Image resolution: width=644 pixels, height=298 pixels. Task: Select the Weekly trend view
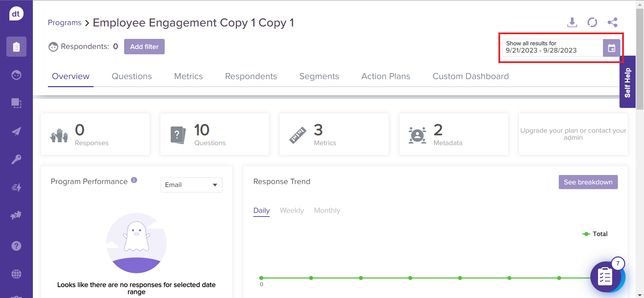(x=291, y=211)
